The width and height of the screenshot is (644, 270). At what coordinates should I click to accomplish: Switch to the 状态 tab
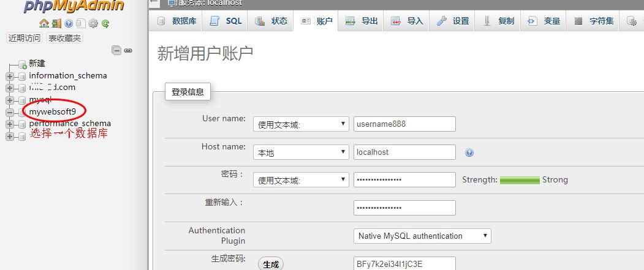tap(271, 21)
